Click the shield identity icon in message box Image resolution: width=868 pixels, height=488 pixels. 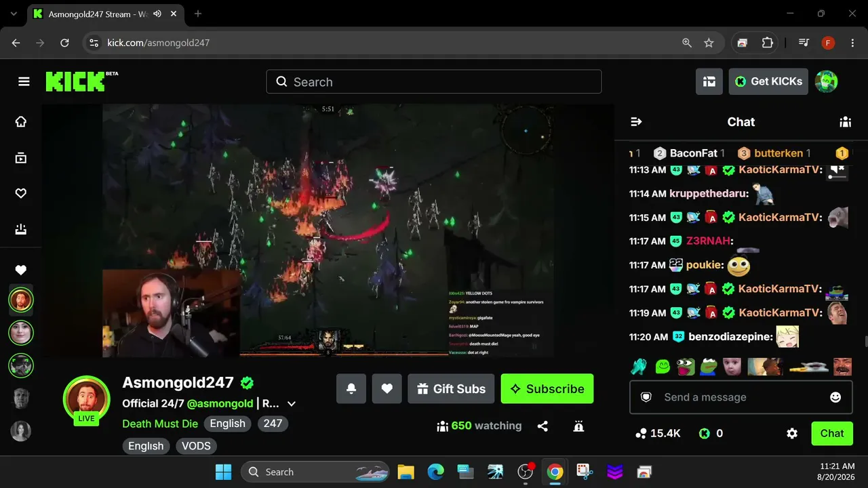646,397
